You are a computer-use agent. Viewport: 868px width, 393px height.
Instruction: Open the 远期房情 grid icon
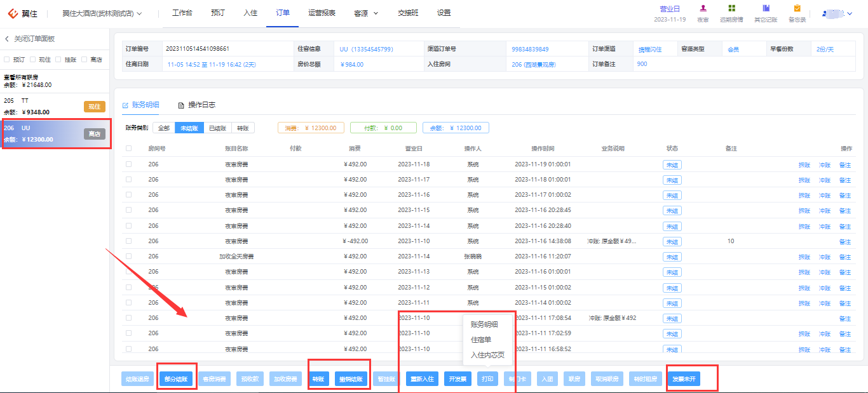click(x=732, y=9)
